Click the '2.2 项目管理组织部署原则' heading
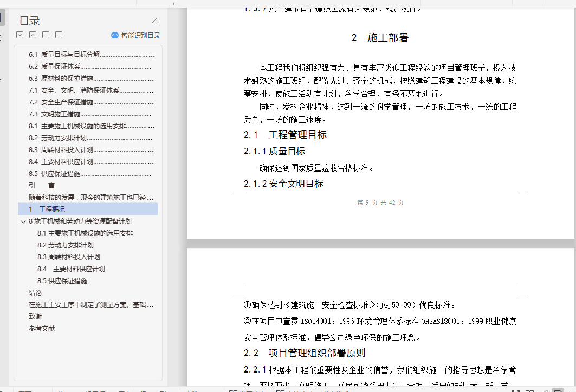The height and width of the screenshot is (392, 576). (x=305, y=353)
